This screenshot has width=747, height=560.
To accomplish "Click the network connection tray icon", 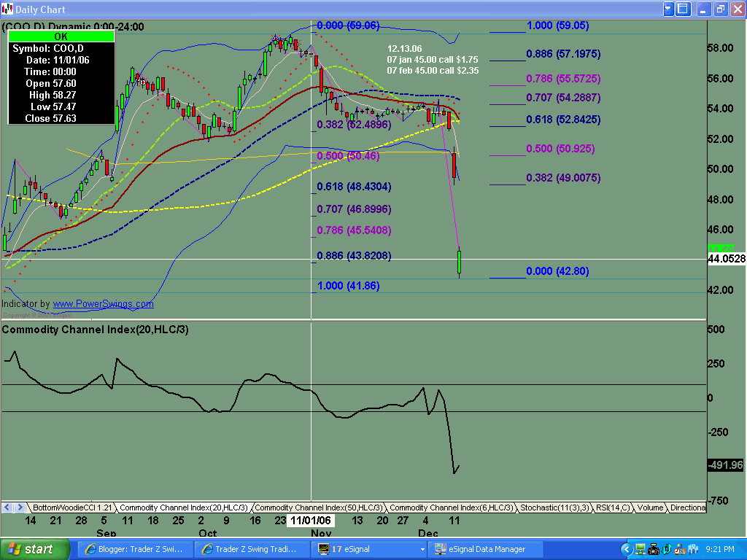I will tap(640, 550).
